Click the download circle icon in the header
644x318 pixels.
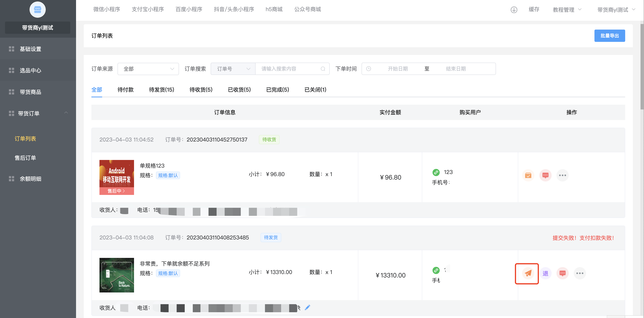point(514,10)
